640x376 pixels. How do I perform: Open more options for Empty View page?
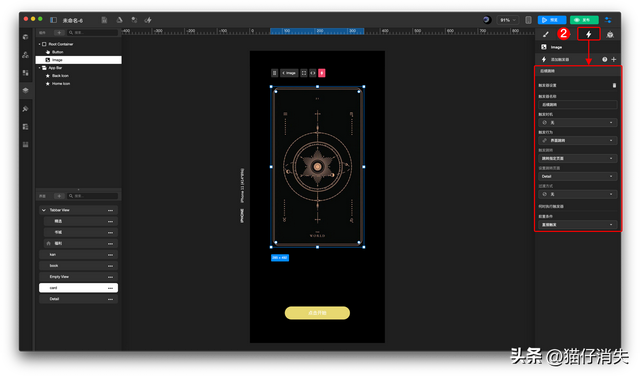(x=110, y=277)
